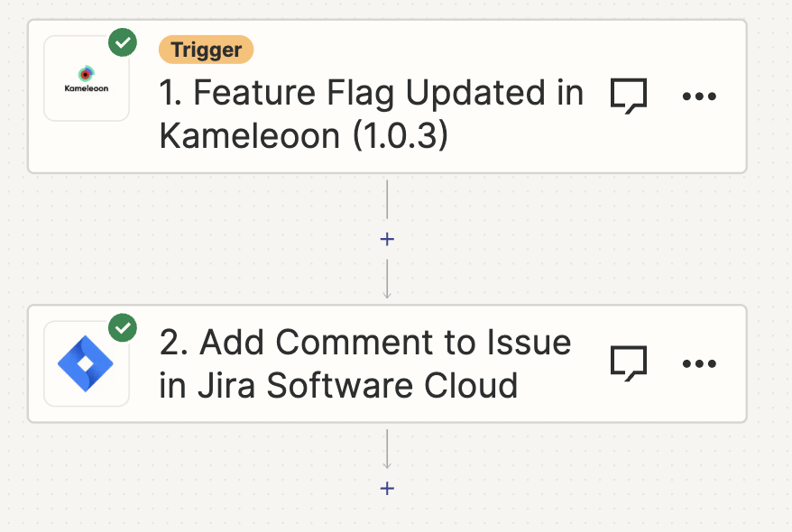Open the three-dot menu for the Jira action
The height and width of the screenshot is (532, 792).
(699, 363)
